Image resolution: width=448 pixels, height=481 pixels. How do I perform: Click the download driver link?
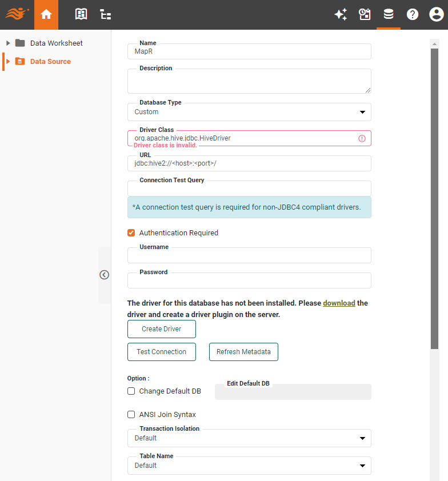[x=339, y=303]
